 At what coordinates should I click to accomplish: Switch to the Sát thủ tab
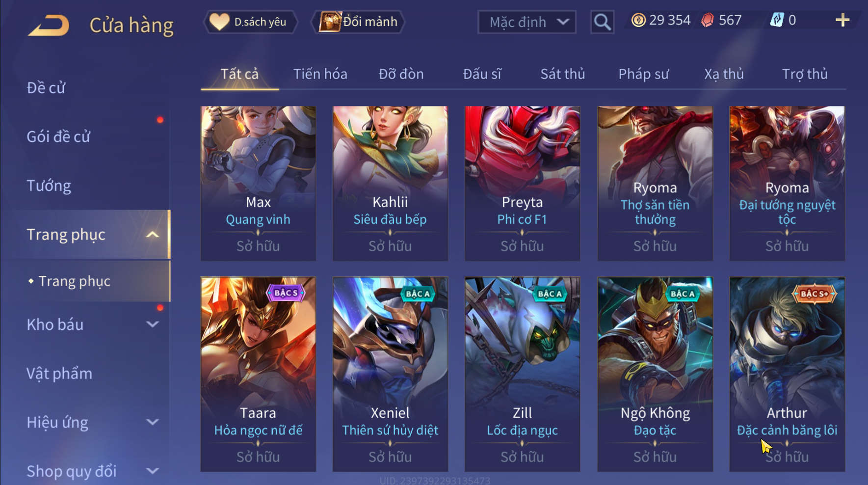[563, 74]
